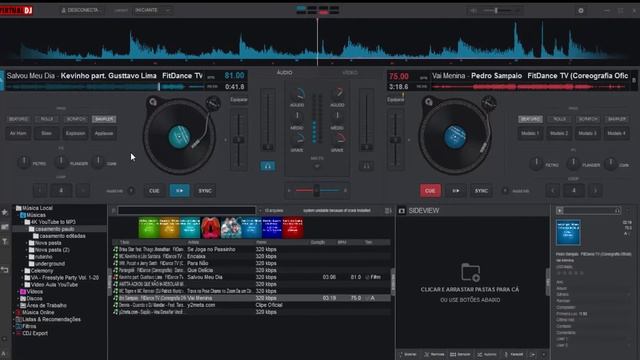The height and width of the screenshot is (360, 640).
Task: Expand the Música Online node
Action: click(13, 313)
